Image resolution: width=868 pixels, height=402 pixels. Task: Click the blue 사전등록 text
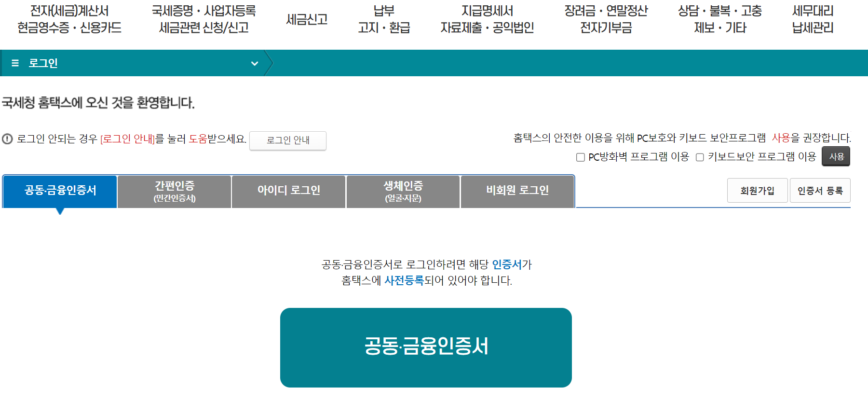404,280
